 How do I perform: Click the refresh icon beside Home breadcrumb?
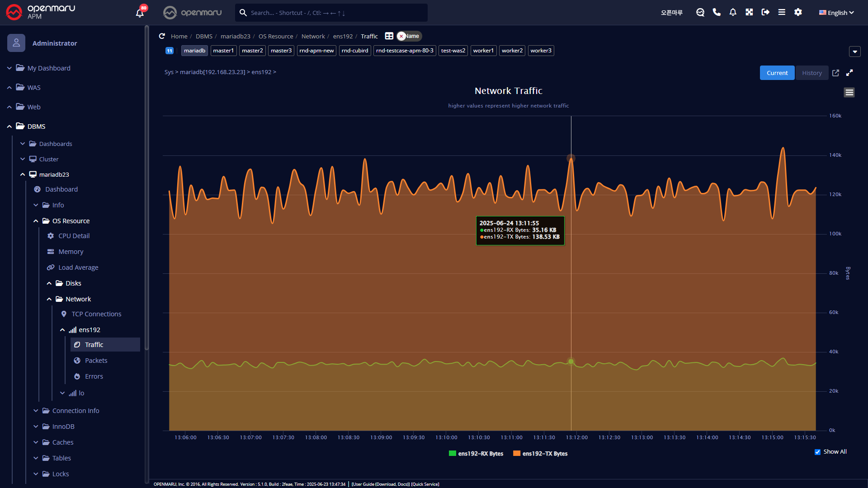point(162,36)
